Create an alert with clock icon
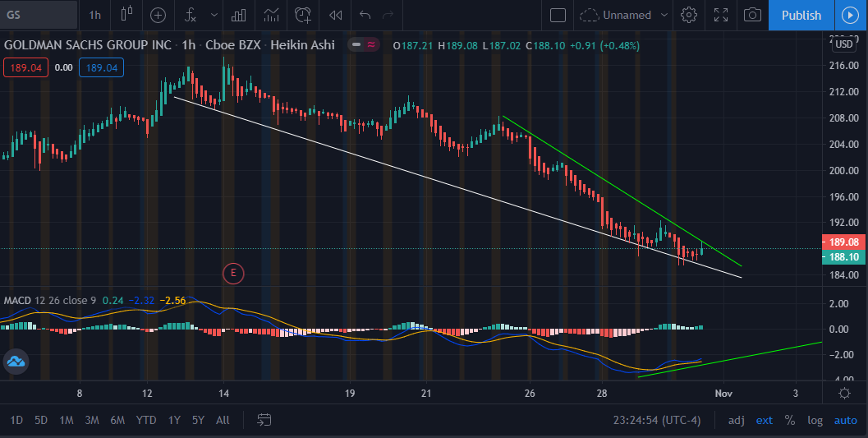868x438 pixels. (x=303, y=15)
